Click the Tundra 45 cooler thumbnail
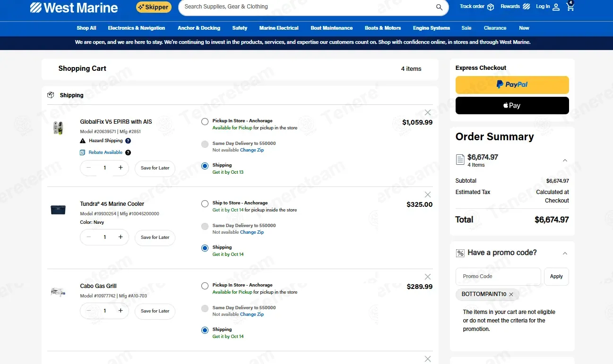 (58, 210)
